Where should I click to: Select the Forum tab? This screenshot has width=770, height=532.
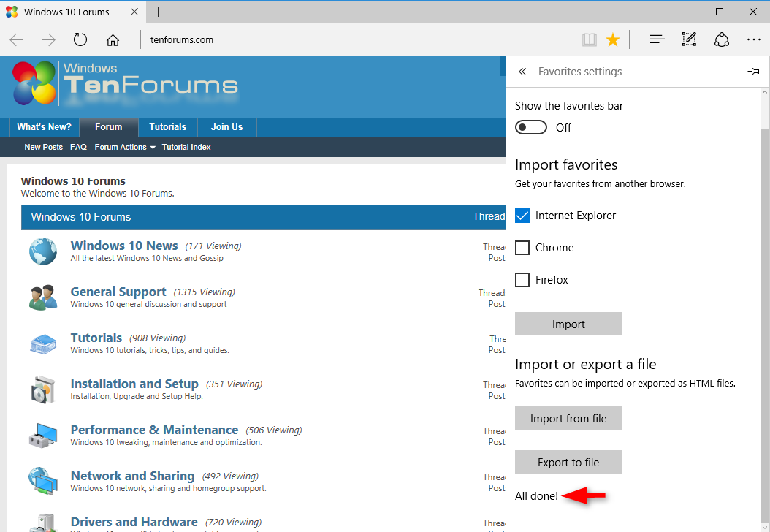109,126
